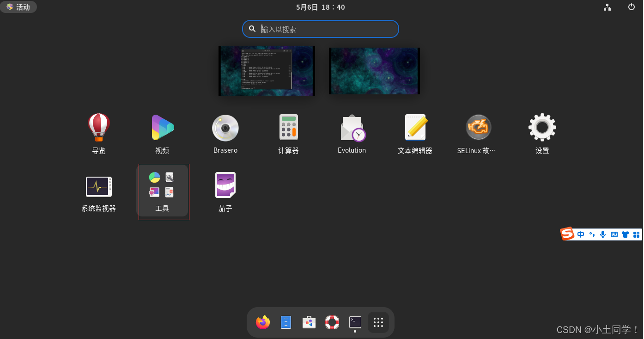
Task: Select the workspace thumbnail showing the terminal
Action: [x=267, y=71]
